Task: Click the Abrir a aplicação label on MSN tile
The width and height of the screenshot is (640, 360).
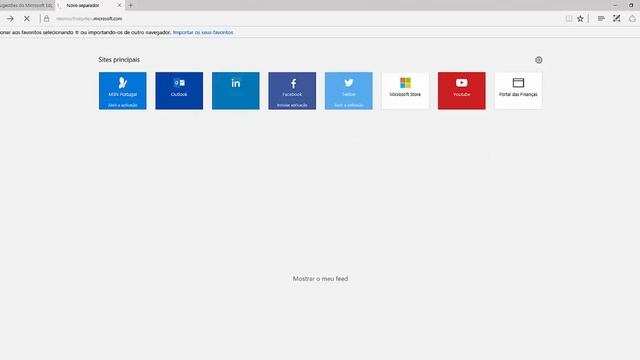Action: tap(122, 105)
